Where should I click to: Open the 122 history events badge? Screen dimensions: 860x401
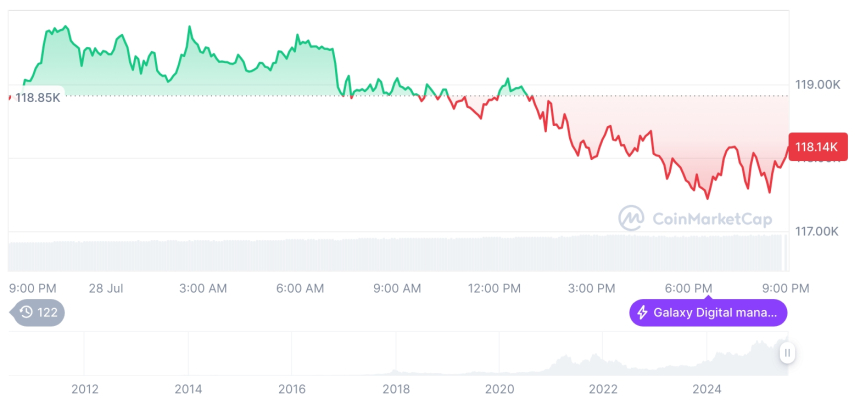pos(39,313)
